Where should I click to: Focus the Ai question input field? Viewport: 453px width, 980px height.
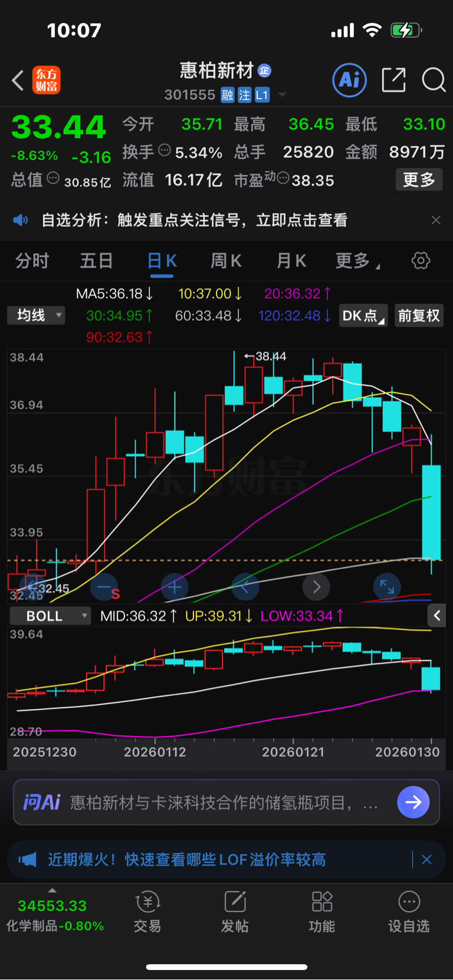[x=226, y=802]
